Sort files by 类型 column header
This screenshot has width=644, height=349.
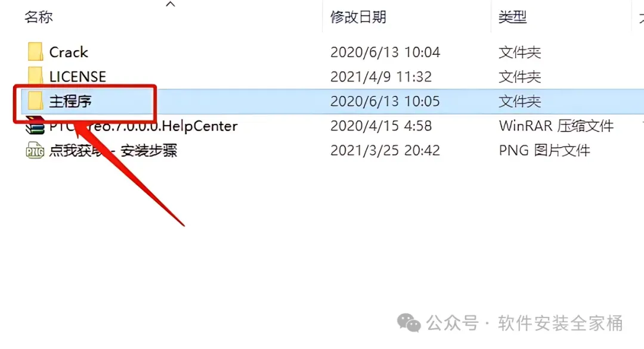coord(512,17)
